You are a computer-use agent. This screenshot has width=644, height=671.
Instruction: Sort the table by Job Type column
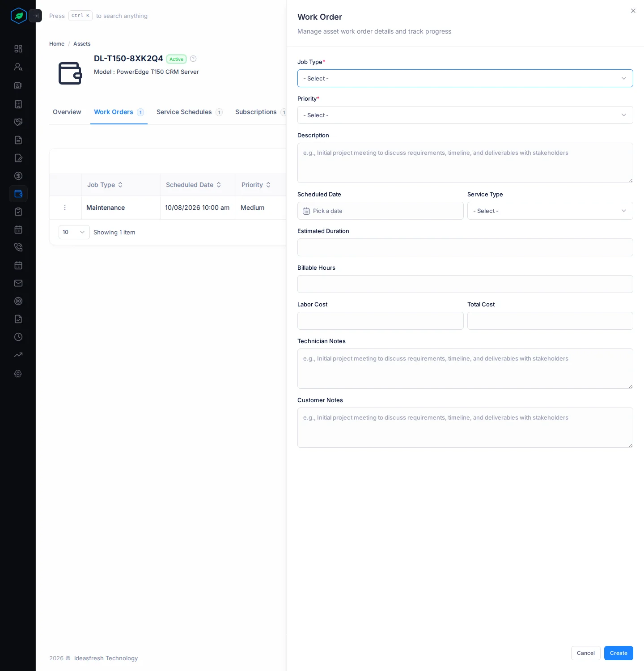coord(105,185)
